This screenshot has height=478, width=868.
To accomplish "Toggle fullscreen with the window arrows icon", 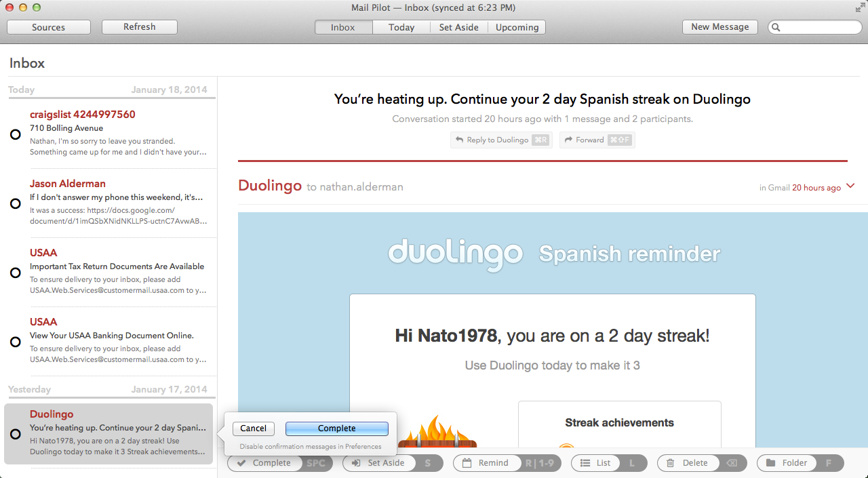I will pos(859,7).
